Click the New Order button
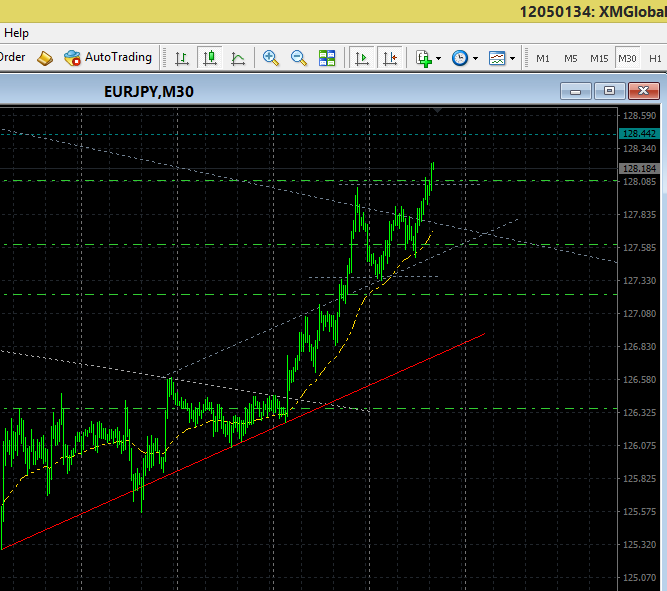This screenshot has width=667, height=591. [12, 57]
